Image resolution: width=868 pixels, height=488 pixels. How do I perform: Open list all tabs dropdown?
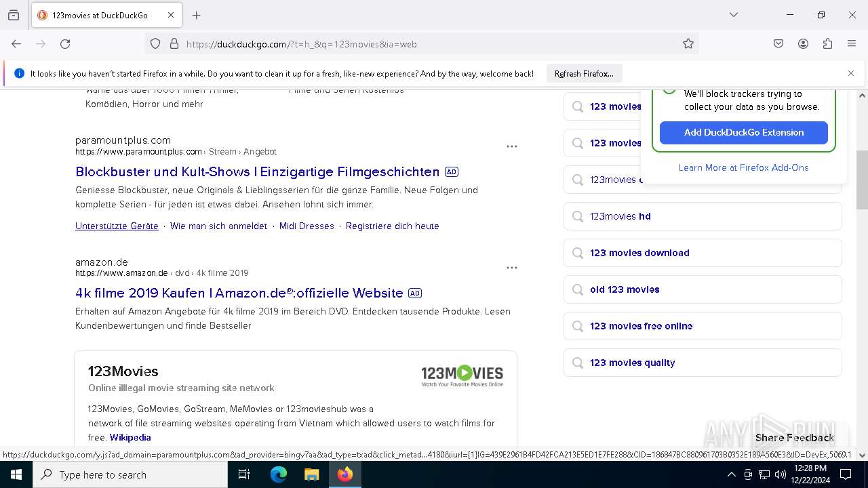(x=734, y=15)
